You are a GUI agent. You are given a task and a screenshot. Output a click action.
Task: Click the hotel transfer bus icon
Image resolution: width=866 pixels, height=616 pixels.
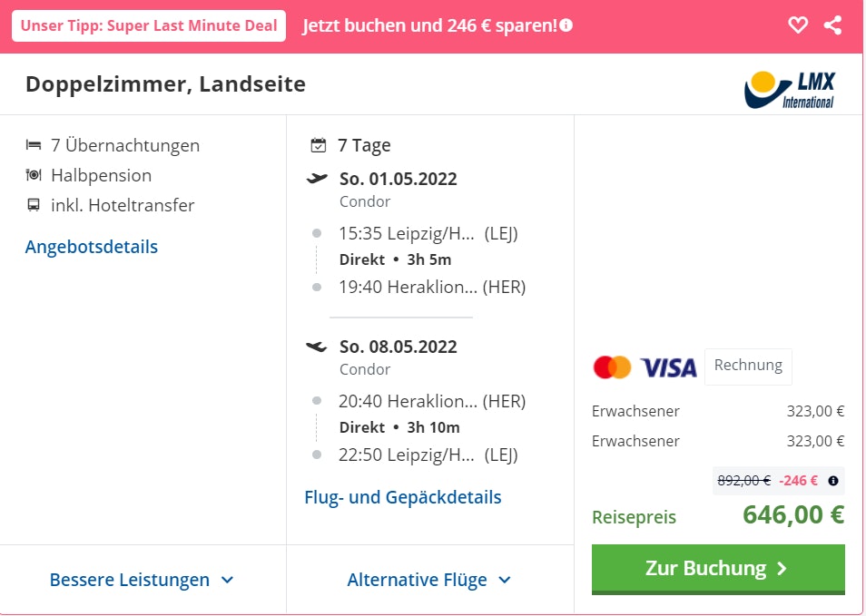34,205
